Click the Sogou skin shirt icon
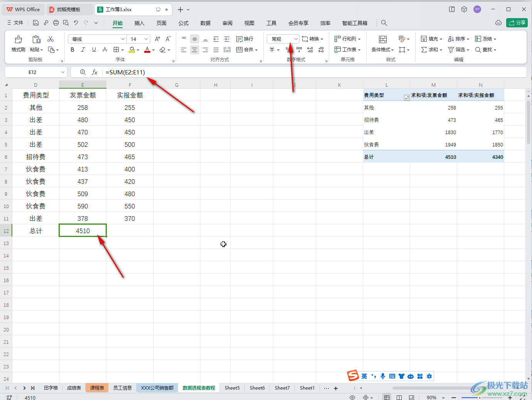 coord(401,376)
